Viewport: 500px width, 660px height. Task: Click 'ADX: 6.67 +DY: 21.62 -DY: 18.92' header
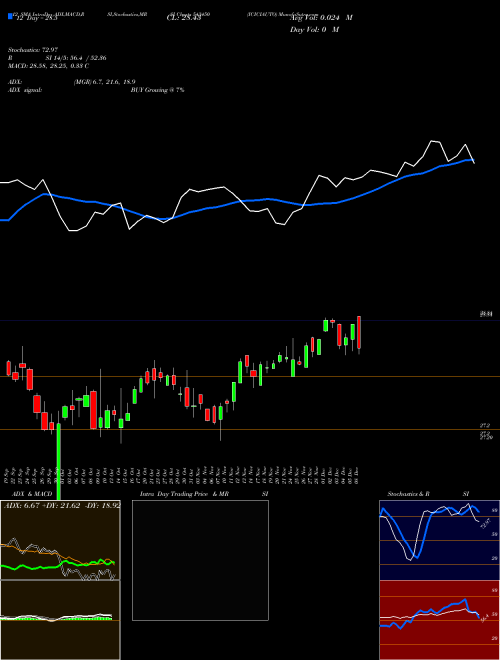pyautogui.click(x=62, y=505)
